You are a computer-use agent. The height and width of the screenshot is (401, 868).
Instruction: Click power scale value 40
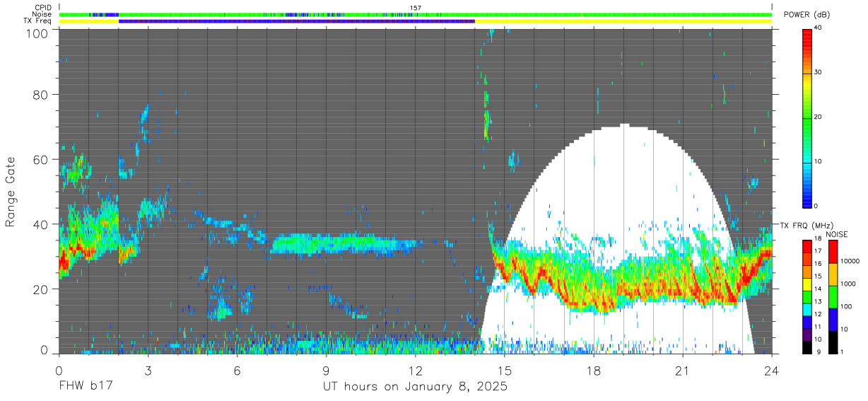(x=819, y=28)
